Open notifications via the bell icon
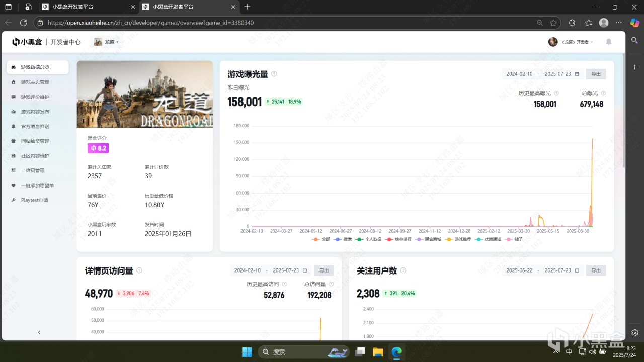 609,42
